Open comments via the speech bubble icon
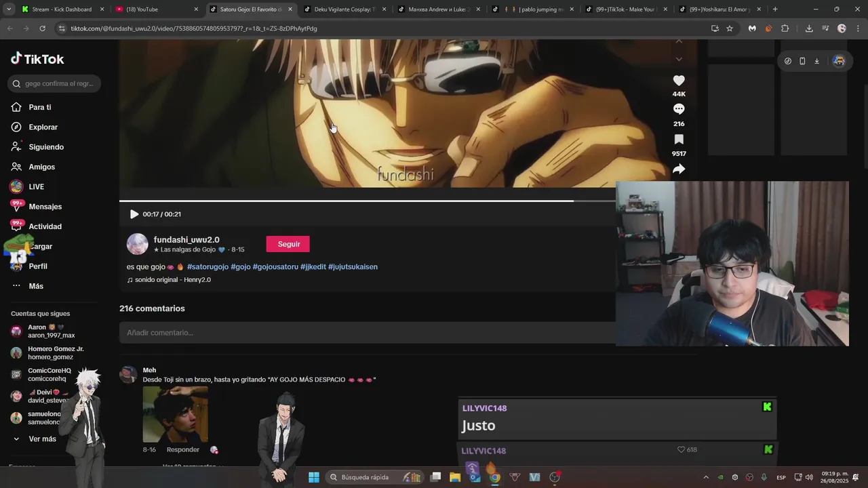The image size is (868, 488). tap(679, 109)
